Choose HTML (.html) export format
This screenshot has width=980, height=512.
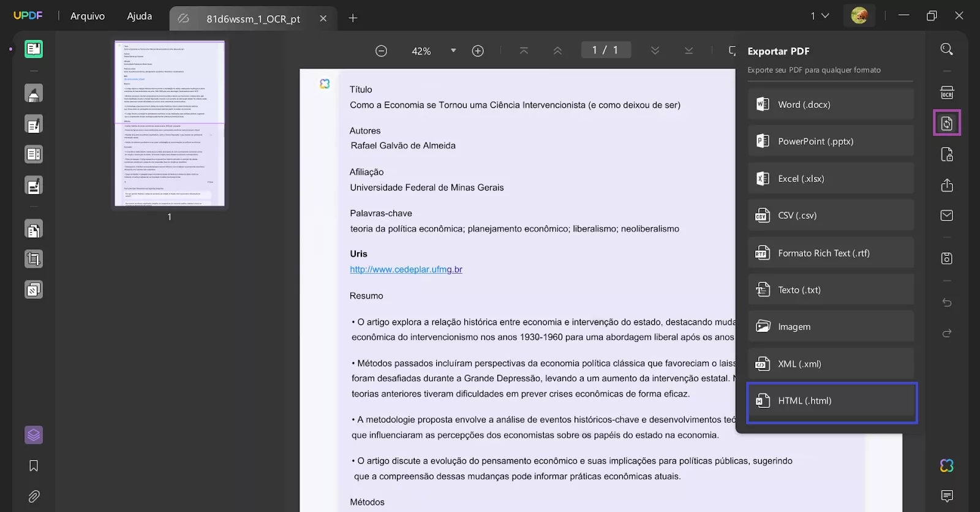pos(831,401)
